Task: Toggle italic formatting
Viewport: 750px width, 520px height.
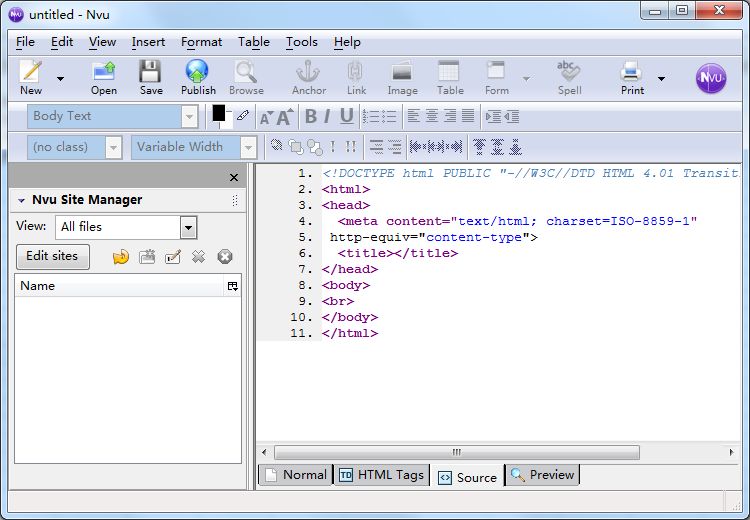Action: (x=327, y=116)
